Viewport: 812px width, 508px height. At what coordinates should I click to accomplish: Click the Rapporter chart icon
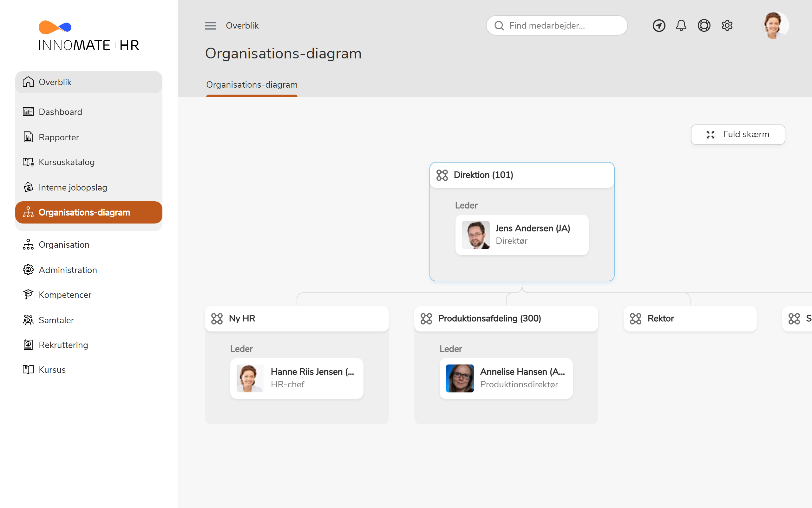(x=28, y=137)
